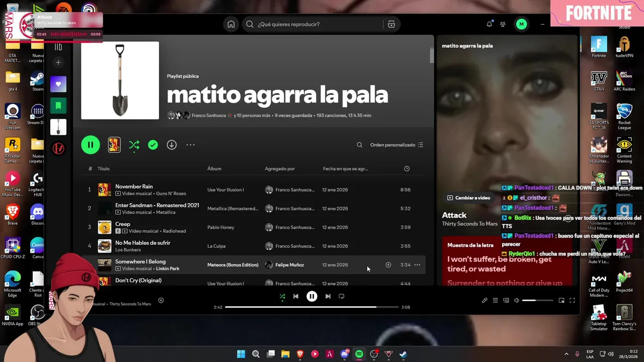Viewport: 644px width, 362px height.
Task: Toggle the green saved-to-library checkmark
Action: [153, 145]
